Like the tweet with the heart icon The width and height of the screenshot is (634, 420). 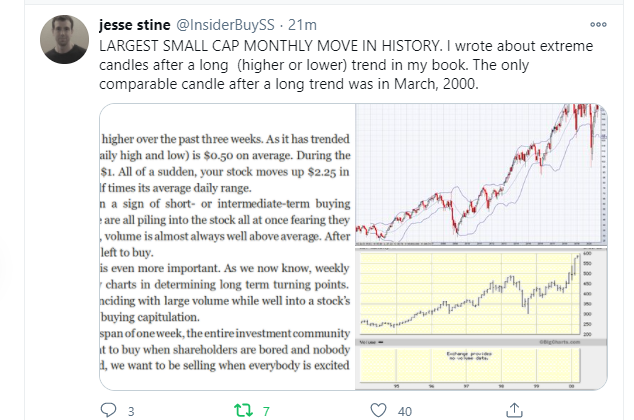377,408
